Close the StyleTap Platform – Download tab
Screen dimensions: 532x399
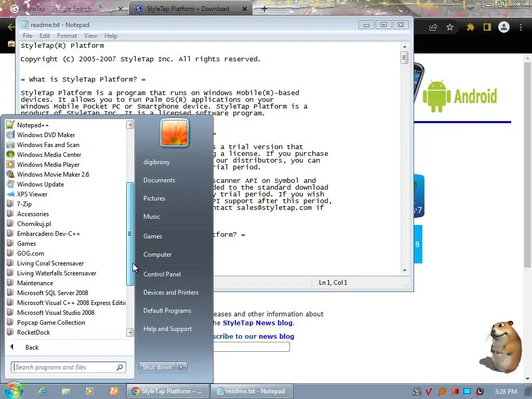[x=245, y=9]
